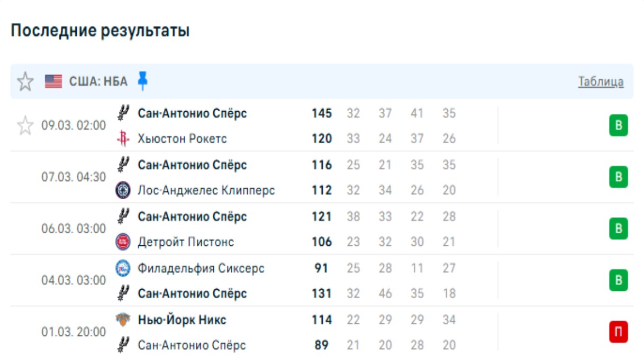The width and height of the screenshot is (644, 355).
Task: Open Филадельфия Сиксерс team page
Action: click(201, 268)
